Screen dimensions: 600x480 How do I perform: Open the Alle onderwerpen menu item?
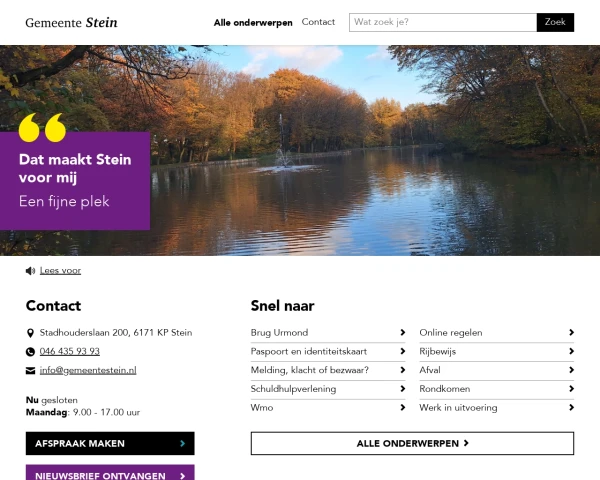(x=253, y=23)
